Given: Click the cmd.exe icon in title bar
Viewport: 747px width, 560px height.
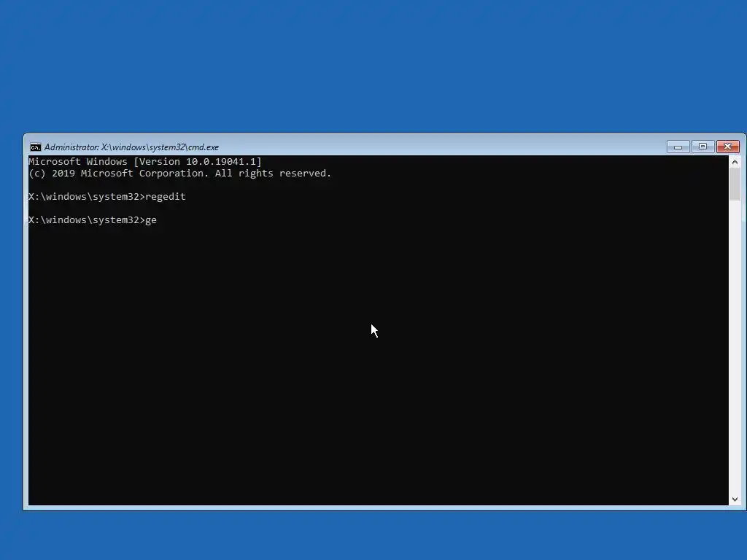Looking at the screenshot, I should click(x=35, y=147).
